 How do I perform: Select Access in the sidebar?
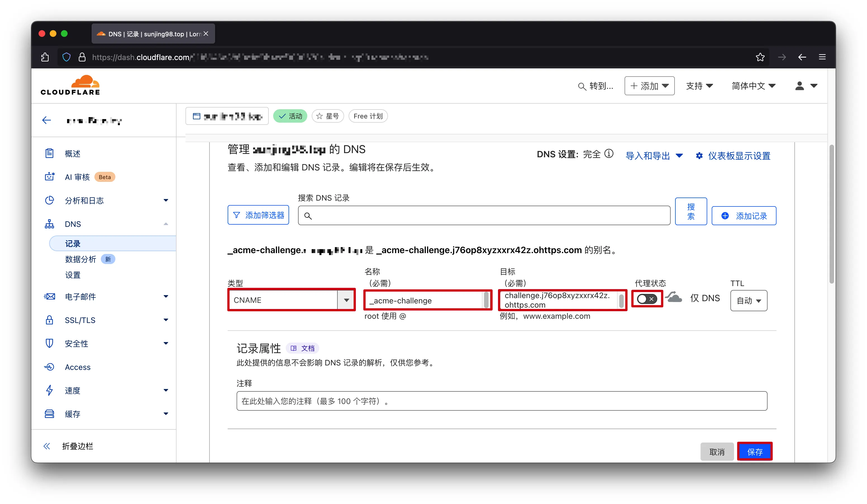pos(78,367)
